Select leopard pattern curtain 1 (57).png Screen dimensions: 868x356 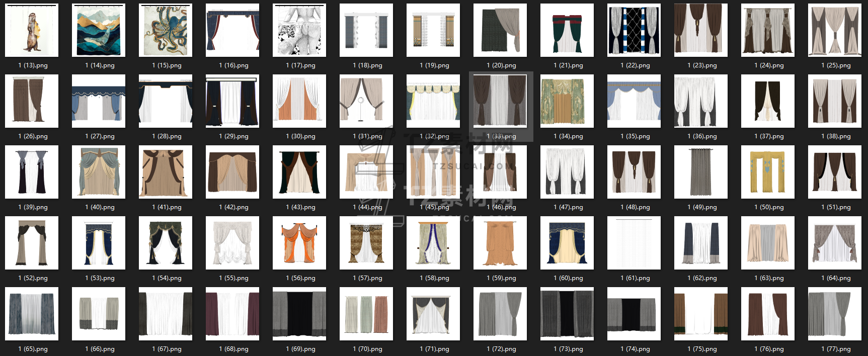pos(366,243)
